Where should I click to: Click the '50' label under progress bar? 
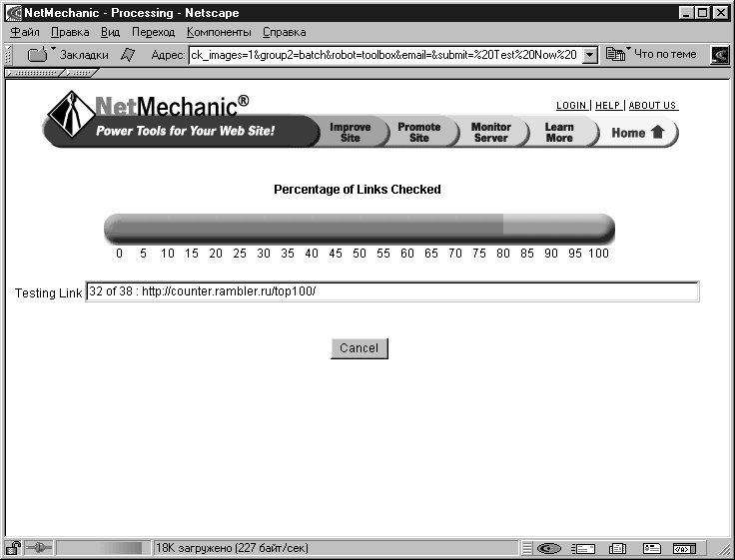click(x=360, y=254)
